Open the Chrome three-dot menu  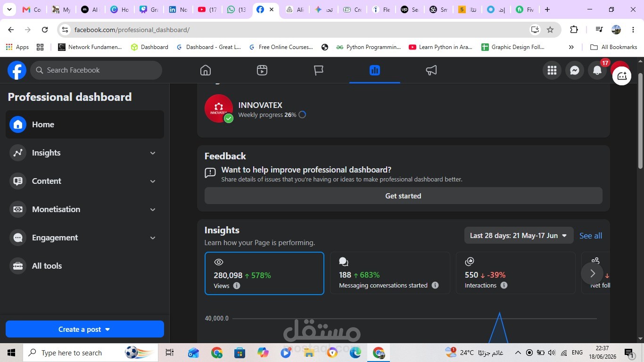[633, 30]
